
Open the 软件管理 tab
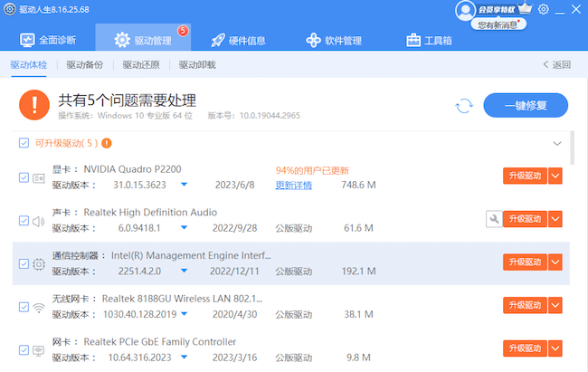pos(334,40)
